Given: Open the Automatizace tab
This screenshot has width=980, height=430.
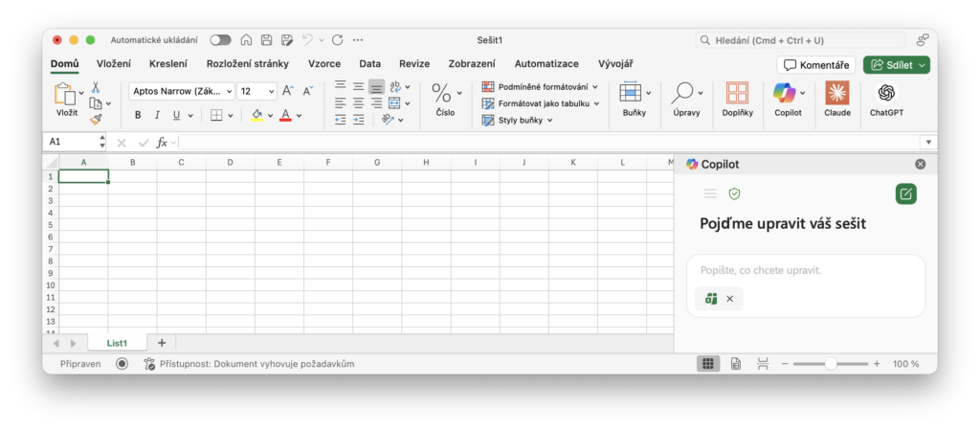Looking at the screenshot, I should 546,64.
